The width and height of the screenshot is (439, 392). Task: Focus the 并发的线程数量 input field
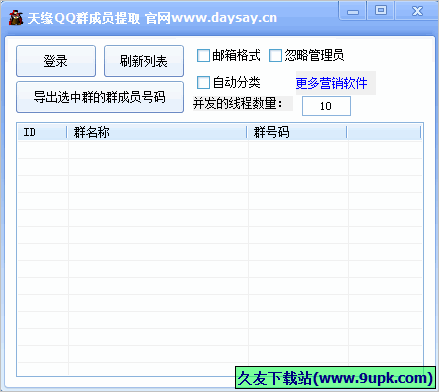(326, 106)
